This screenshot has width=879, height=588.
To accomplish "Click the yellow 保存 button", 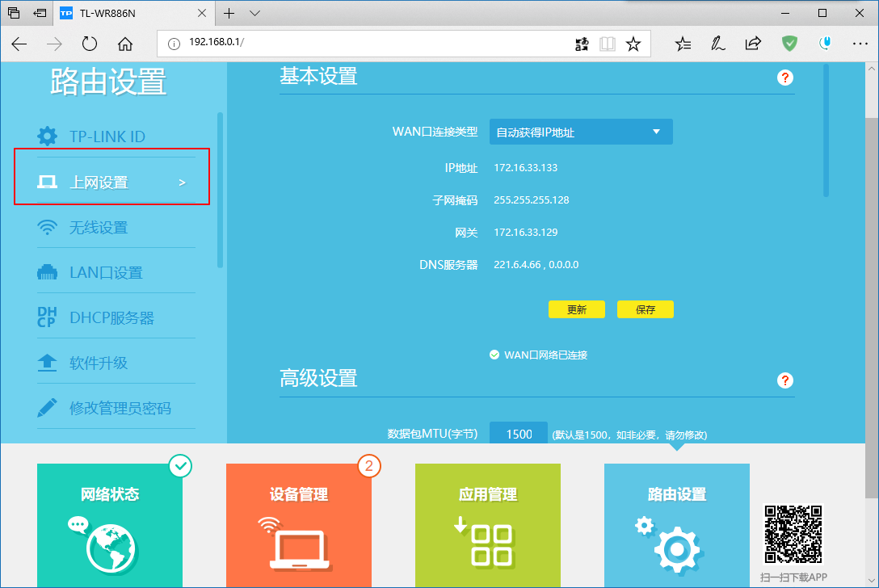I will point(645,309).
